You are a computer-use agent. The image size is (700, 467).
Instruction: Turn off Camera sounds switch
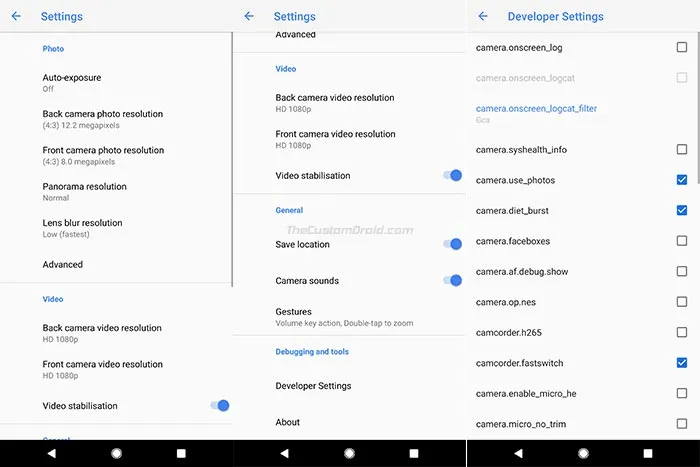click(453, 280)
